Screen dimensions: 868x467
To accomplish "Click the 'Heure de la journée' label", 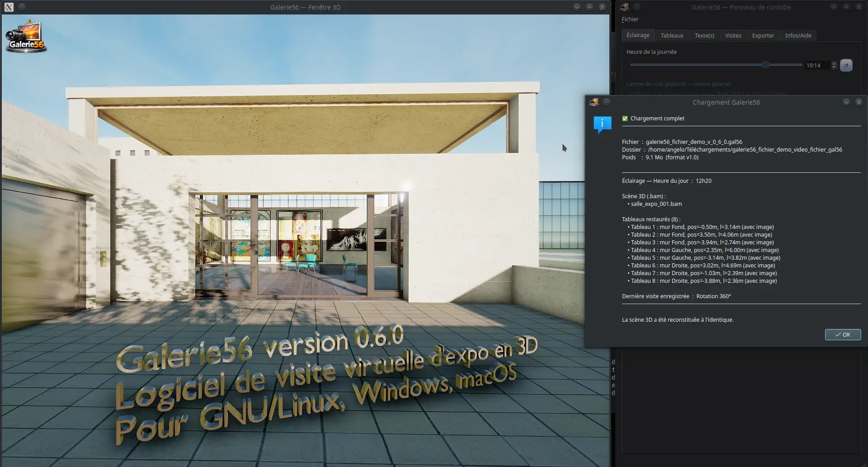I will [651, 52].
